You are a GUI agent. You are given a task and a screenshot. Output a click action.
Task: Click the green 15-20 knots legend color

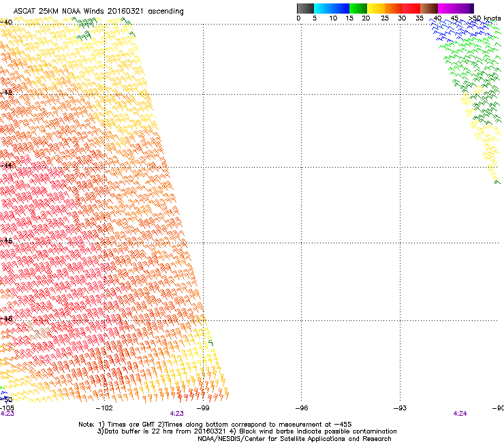pyautogui.click(x=358, y=8)
